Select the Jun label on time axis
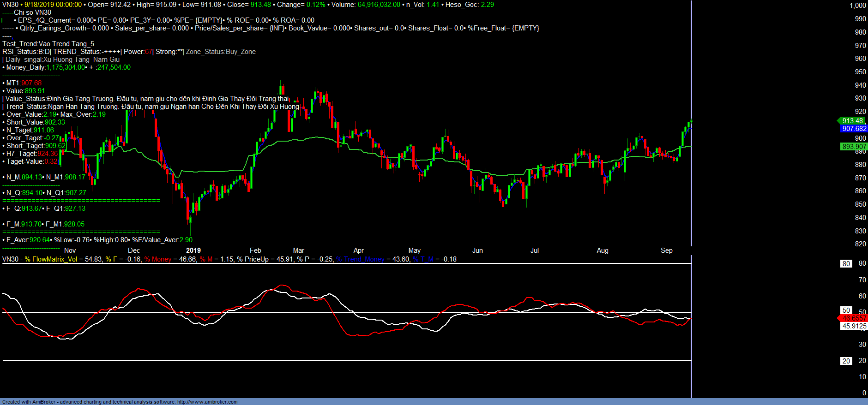 click(x=477, y=250)
